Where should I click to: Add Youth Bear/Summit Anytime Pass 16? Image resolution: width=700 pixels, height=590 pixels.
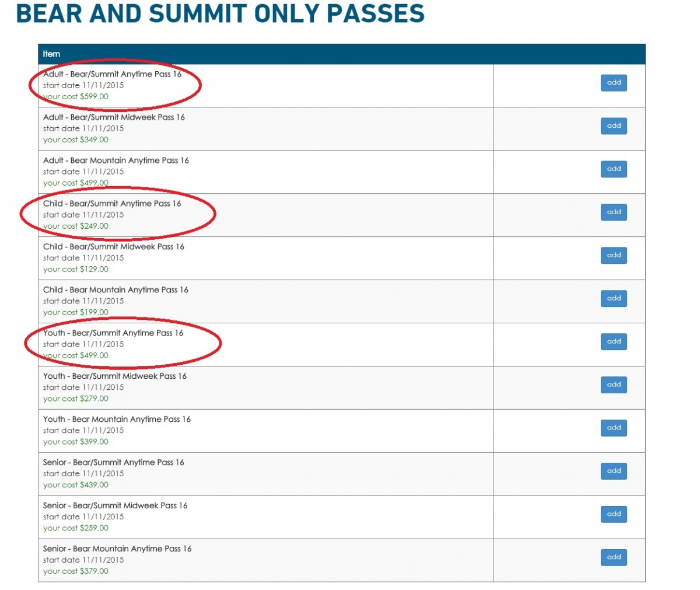click(614, 342)
